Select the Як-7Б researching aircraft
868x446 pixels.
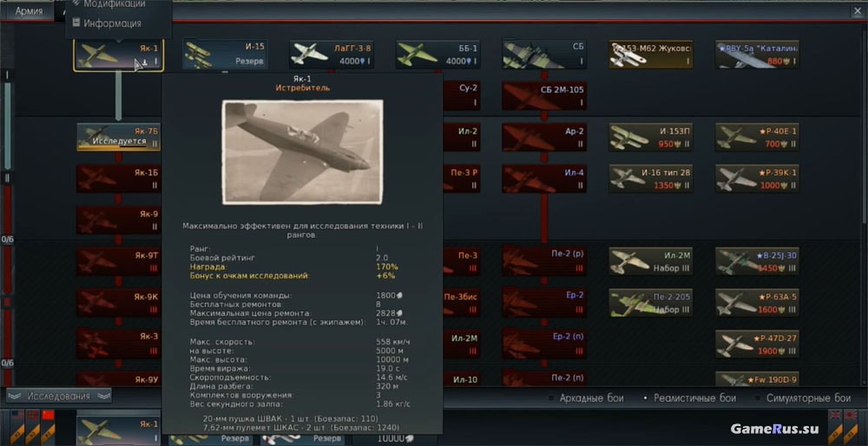click(118, 137)
